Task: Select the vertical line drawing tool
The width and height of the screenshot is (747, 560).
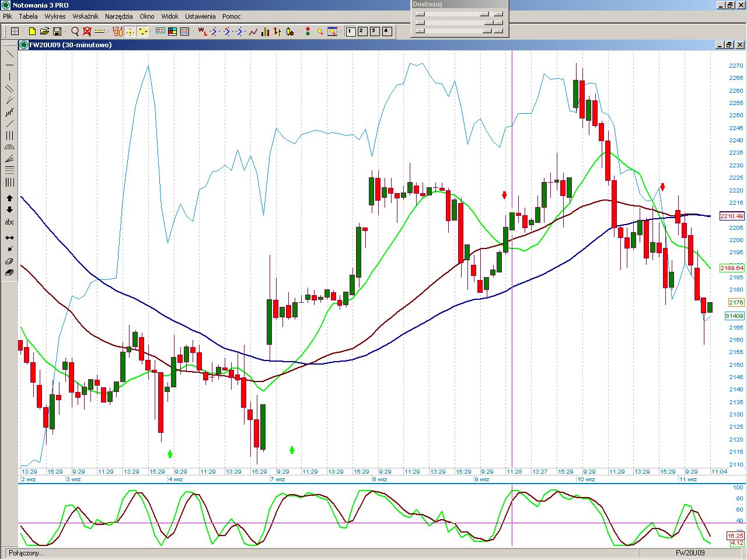Action: [x=9, y=77]
